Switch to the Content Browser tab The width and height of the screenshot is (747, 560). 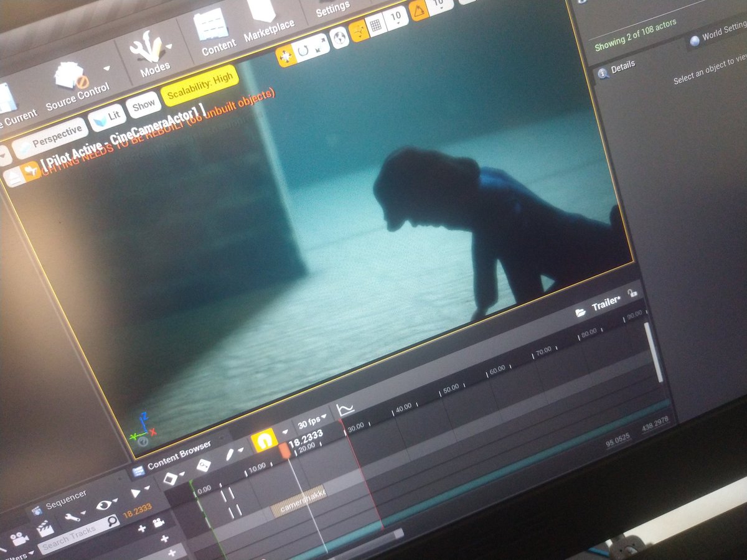(173, 458)
